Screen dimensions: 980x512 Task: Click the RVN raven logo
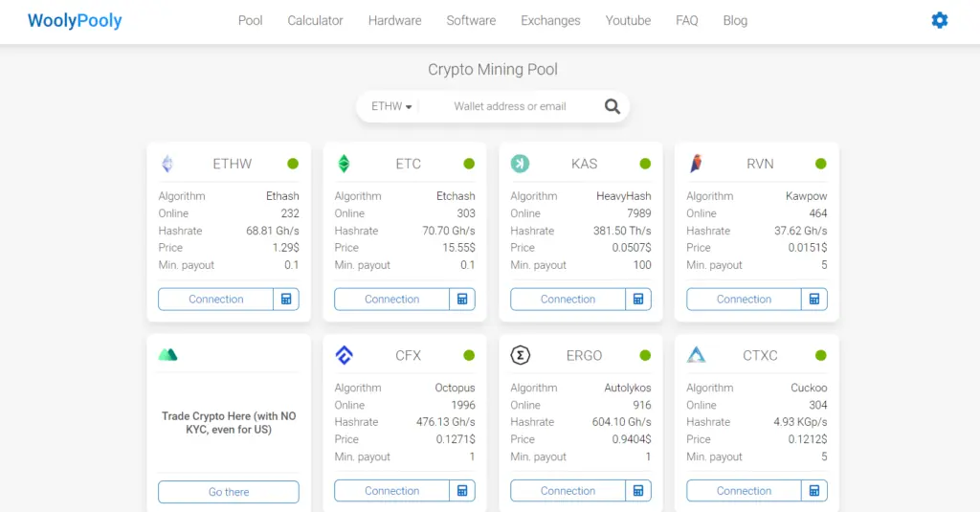696,164
